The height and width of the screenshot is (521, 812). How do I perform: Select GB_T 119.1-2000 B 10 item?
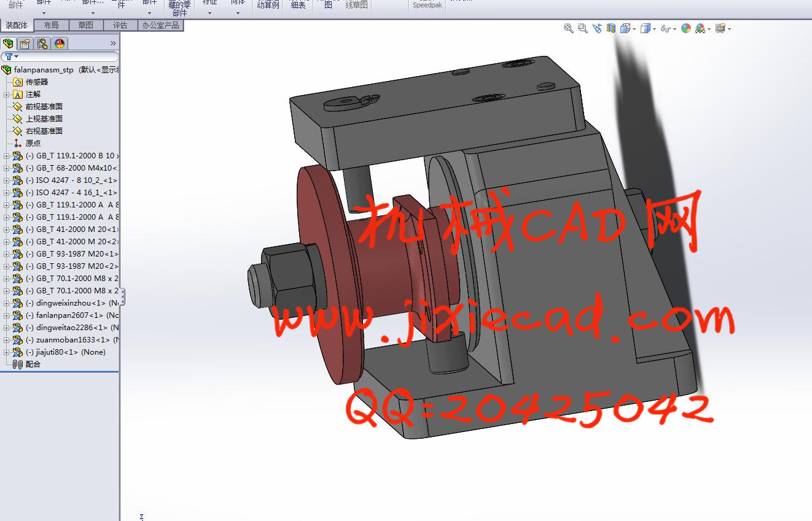[x=72, y=155]
